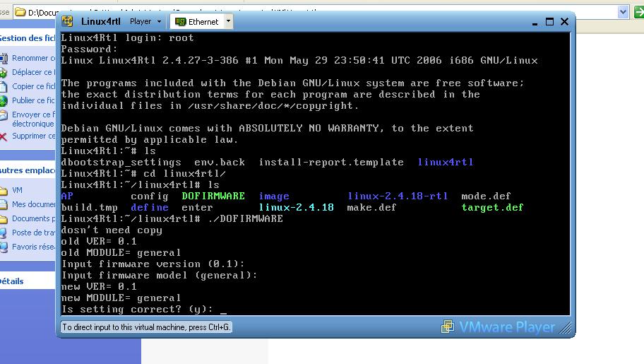The height and width of the screenshot is (364, 644).
Task: Open 'Favoris réseau' link in sidebar
Action: pos(33,247)
